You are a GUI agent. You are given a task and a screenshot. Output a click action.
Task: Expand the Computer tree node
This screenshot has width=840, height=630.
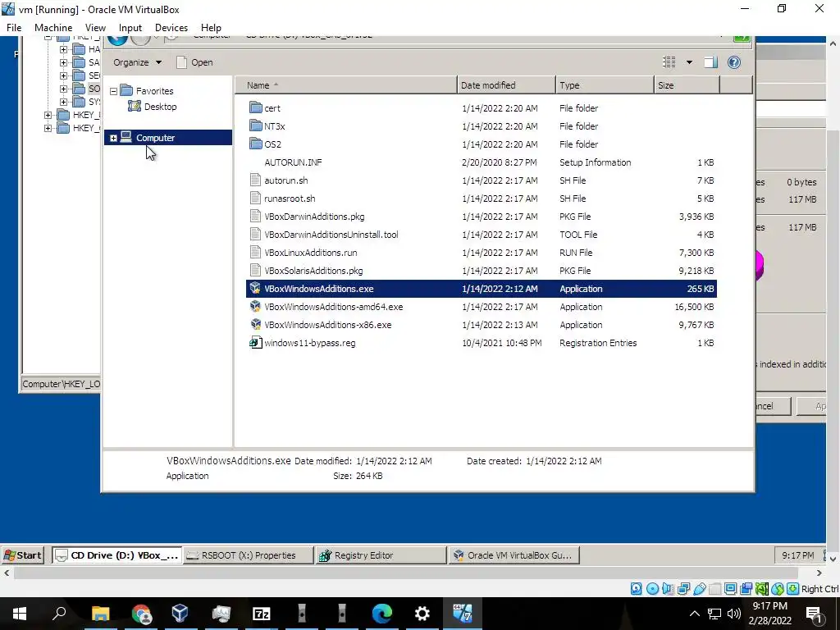click(x=113, y=138)
